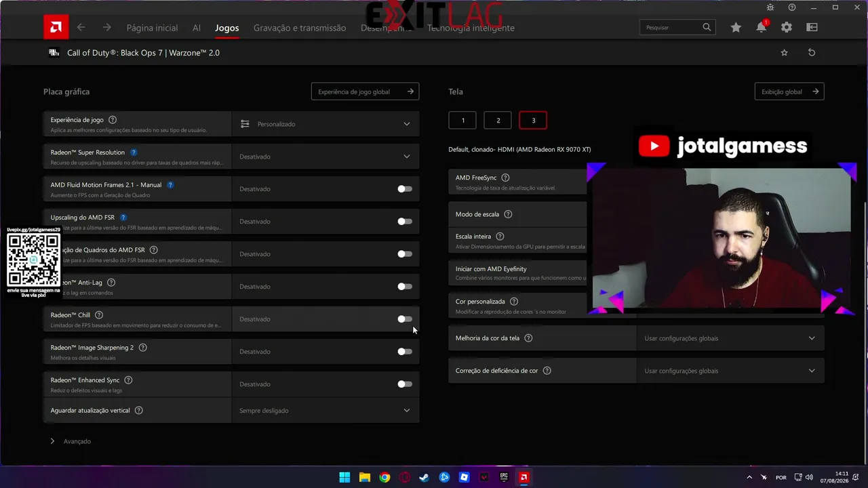Image resolution: width=868 pixels, height=488 pixels.
Task: Select display 1 button
Action: (462, 120)
